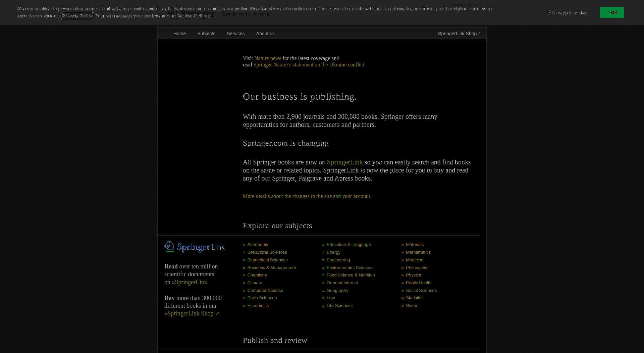Viewport: 644px width, 353px height.
Task: Click the 'Our business is publishing.' heading
Action: point(300,97)
